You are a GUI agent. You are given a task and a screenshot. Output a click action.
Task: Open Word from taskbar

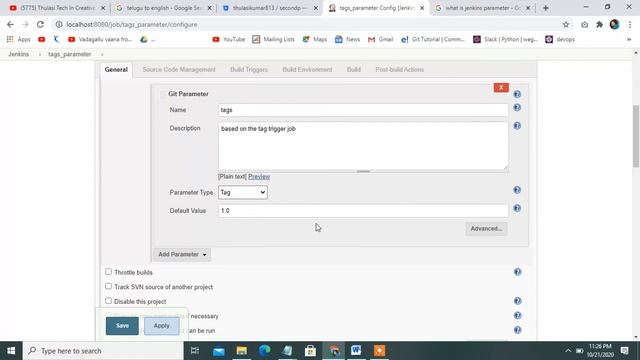356,351
